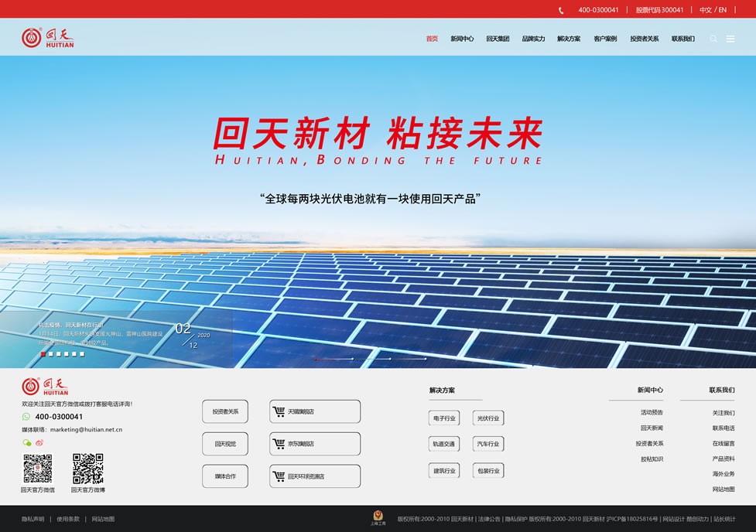Select the second news pagination dot
The image size is (756, 532).
pos(51,354)
